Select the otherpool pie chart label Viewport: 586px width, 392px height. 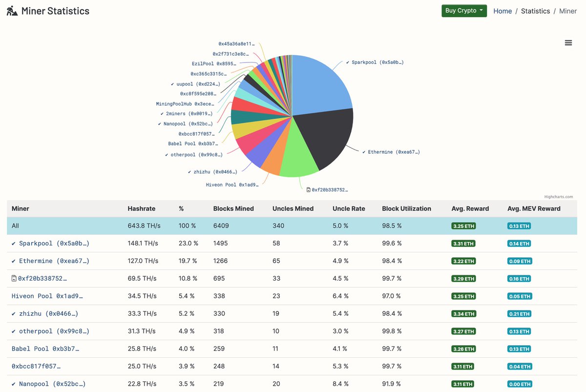pos(194,154)
